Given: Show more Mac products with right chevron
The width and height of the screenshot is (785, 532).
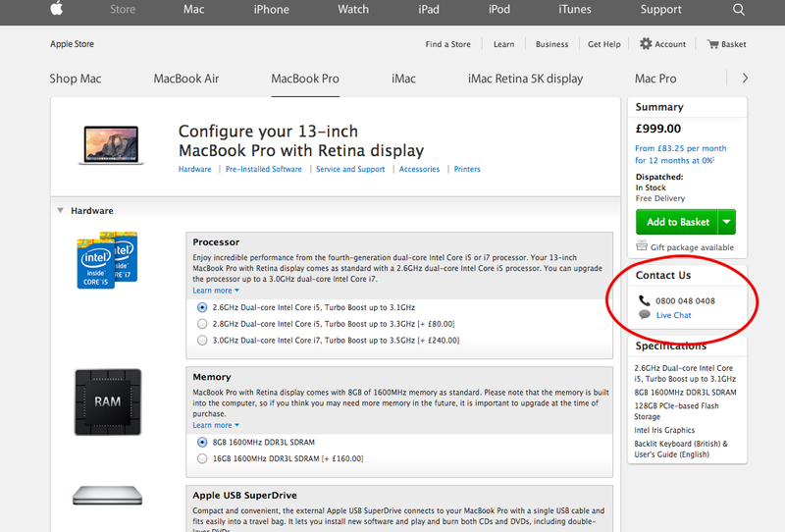Looking at the screenshot, I should click(745, 79).
